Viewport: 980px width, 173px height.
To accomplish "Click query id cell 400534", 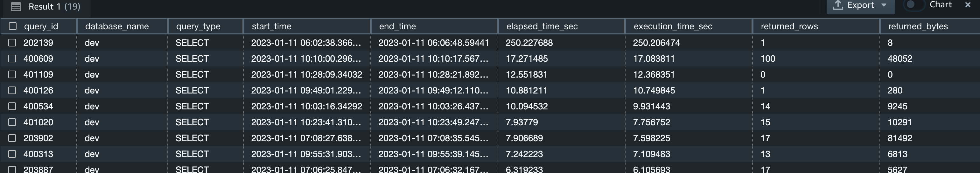I will click(38, 107).
